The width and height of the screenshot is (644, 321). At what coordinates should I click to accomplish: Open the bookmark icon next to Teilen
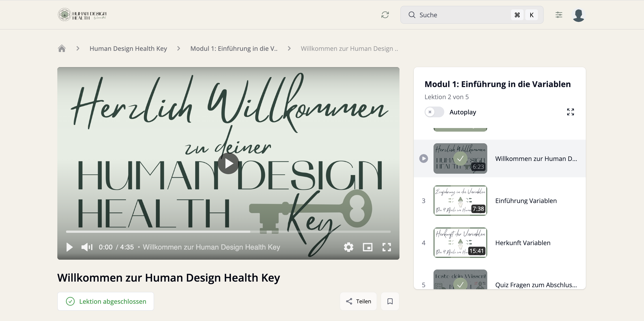tap(390, 301)
